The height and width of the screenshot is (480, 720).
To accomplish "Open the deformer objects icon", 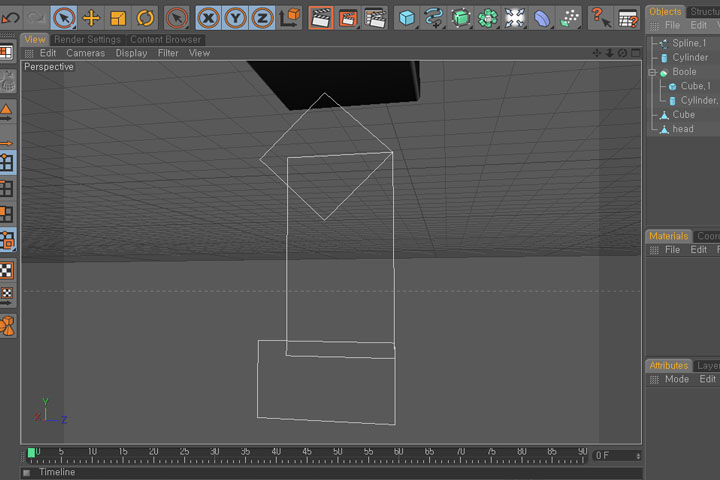I will coord(542,18).
